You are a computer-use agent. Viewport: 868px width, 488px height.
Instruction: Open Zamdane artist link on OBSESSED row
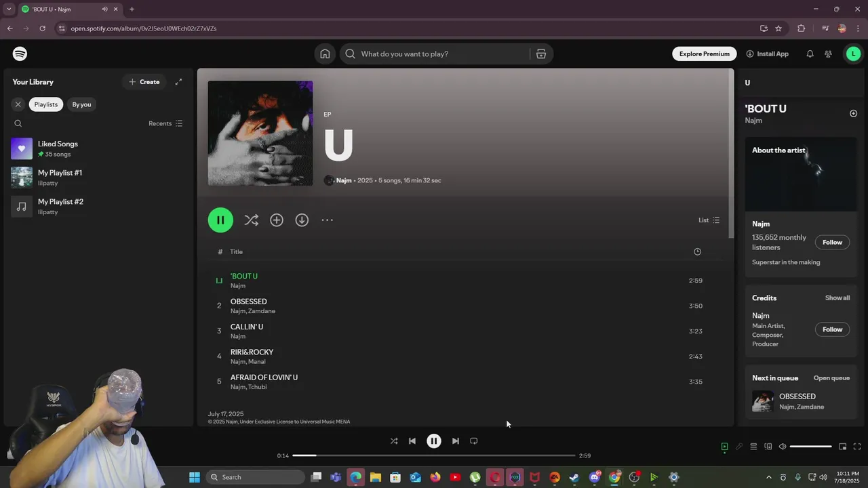(x=262, y=311)
